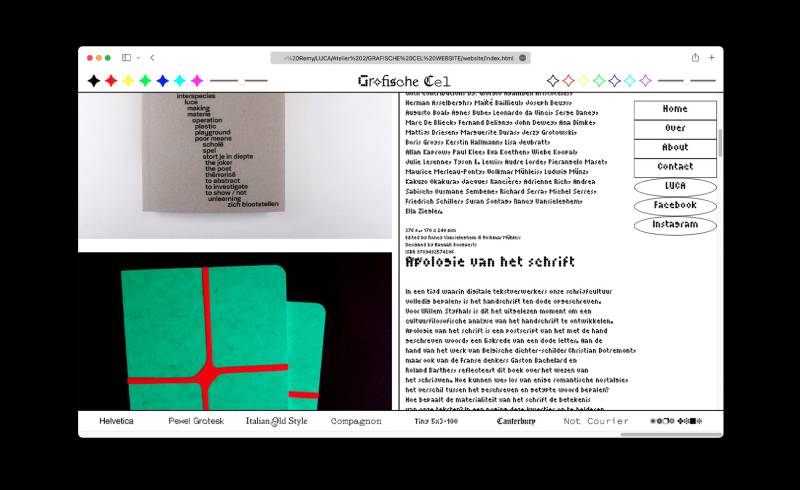The height and width of the screenshot is (490, 800).
Task: Pick the filled magenta star icon
Action: pyautogui.click(x=197, y=81)
